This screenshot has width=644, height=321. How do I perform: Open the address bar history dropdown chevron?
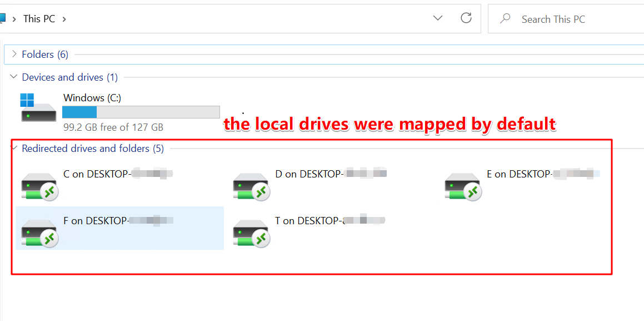pyautogui.click(x=437, y=18)
